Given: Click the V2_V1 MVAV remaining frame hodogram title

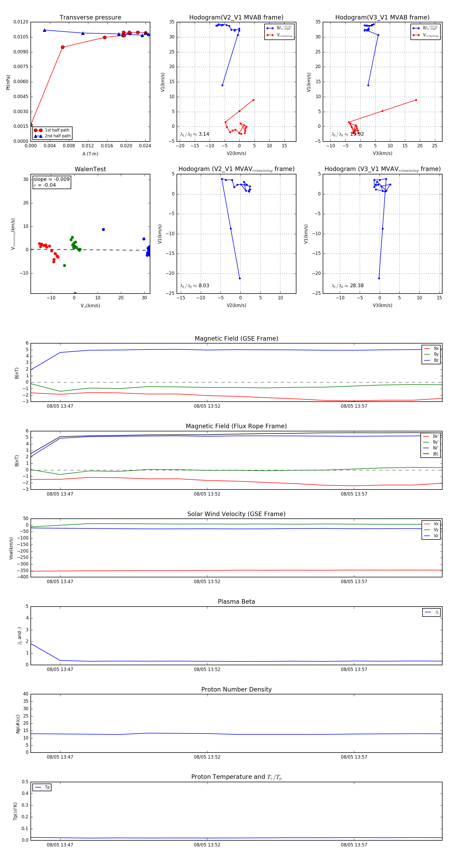Looking at the screenshot, I should click(x=236, y=169).
